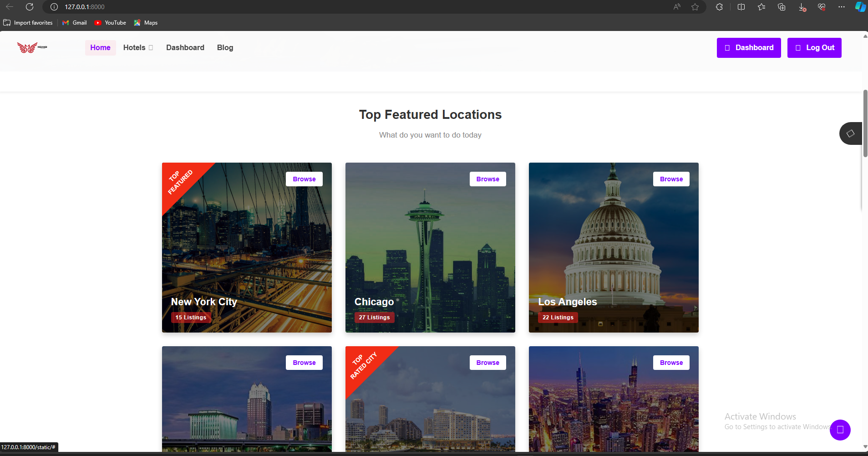Open the favorites list icon
This screenshot has height=456, width=868.
(761, 7)
